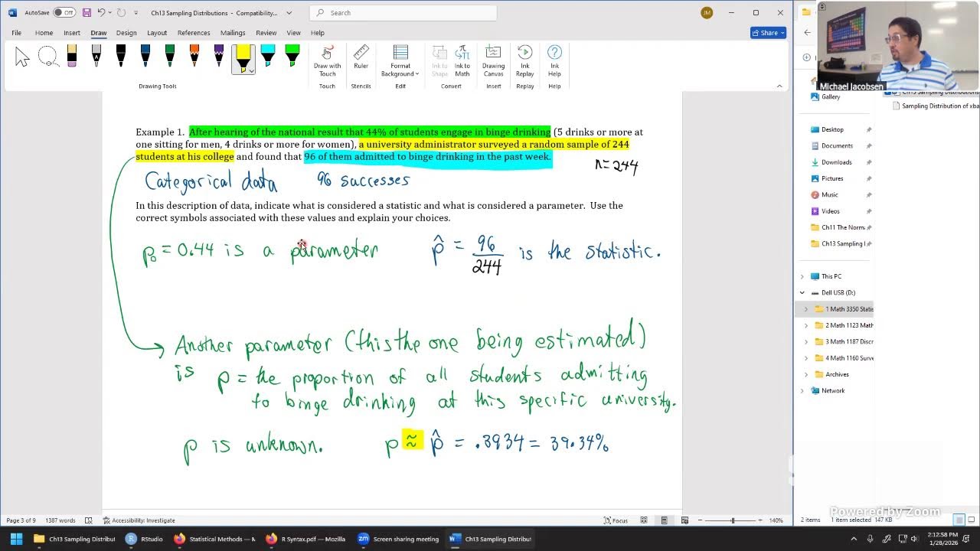Toggle the Ruler stencil
Image resolution: width=980 pixels, height=551 pixels.
pos(361,58)
